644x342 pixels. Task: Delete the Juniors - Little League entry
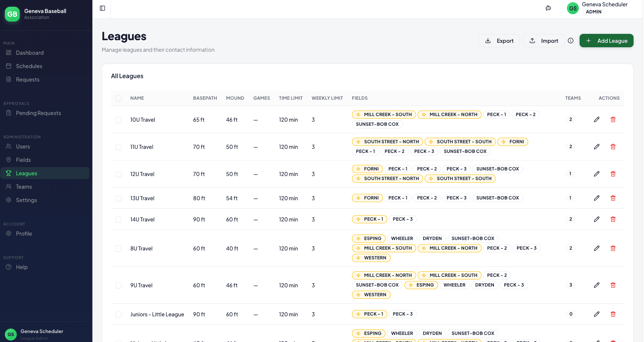click(x=613, y=314)
